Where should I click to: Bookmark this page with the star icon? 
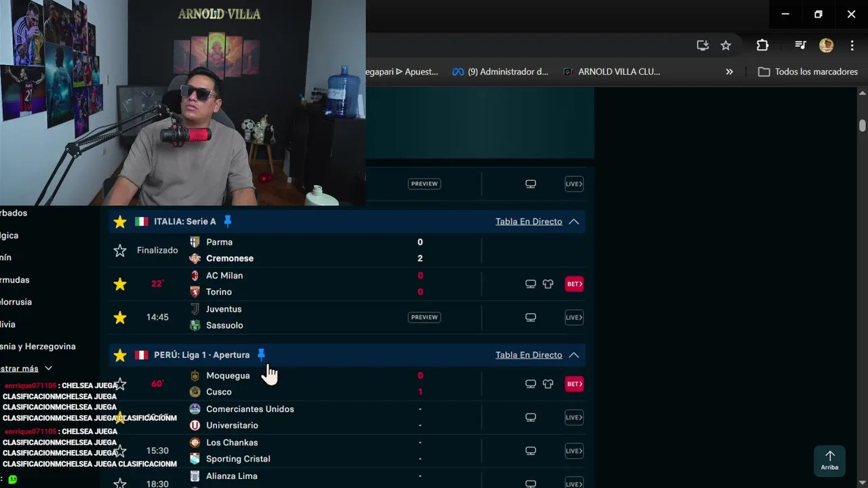[x=726, y=45]
